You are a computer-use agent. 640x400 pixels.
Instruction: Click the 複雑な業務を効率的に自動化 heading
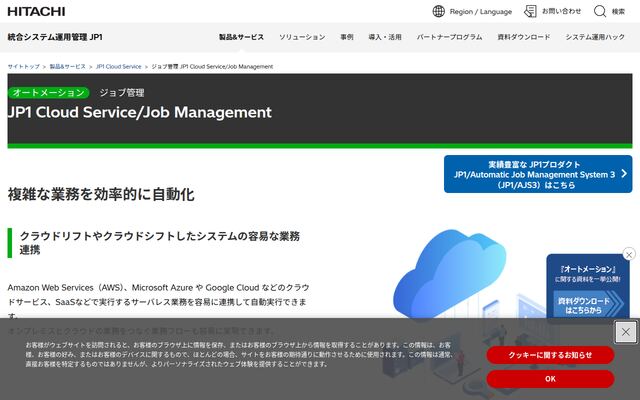point(101,194)
